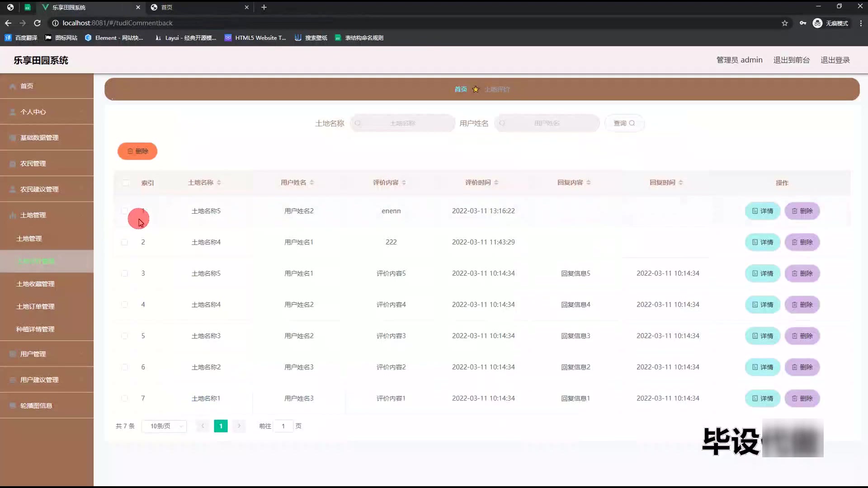
Task: Open 详情 for the 评价内容2 row
Action: (x=763, y=367)
